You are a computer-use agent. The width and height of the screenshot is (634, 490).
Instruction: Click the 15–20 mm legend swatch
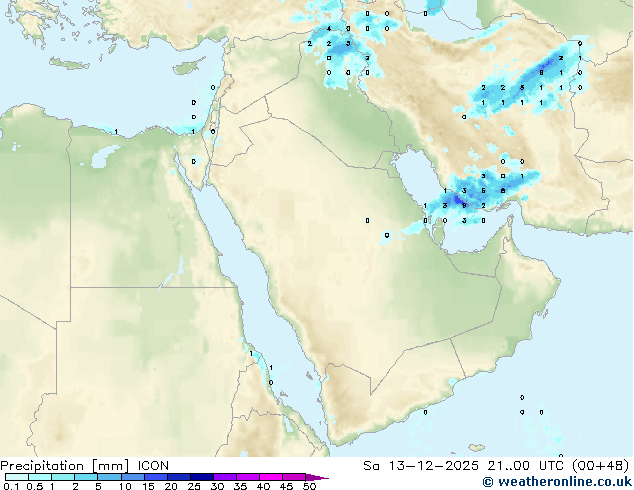(156, 477)
